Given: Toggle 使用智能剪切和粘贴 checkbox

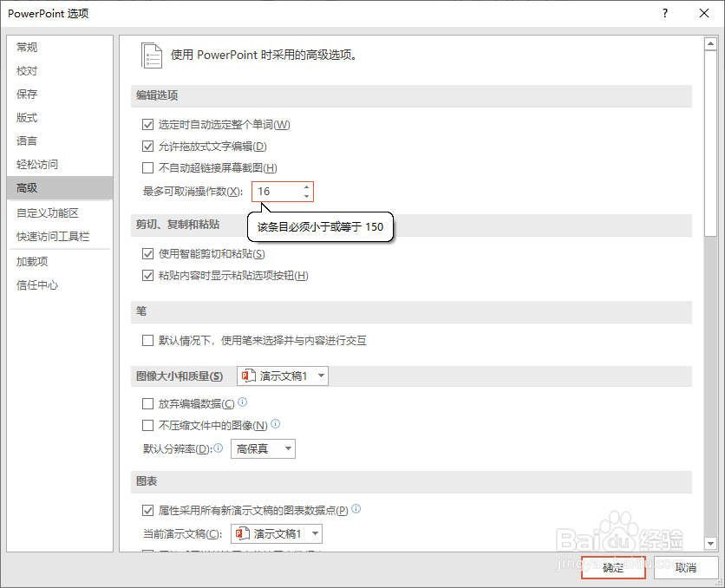Looking at the screenshot, I should pyautogui.click(x=147, y=253).
